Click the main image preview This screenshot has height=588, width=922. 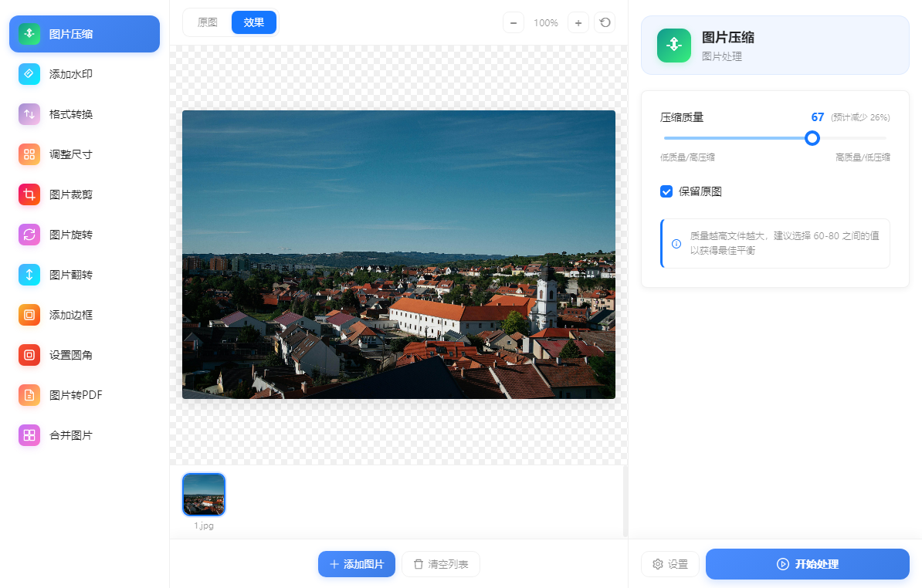tap(398, 255)
